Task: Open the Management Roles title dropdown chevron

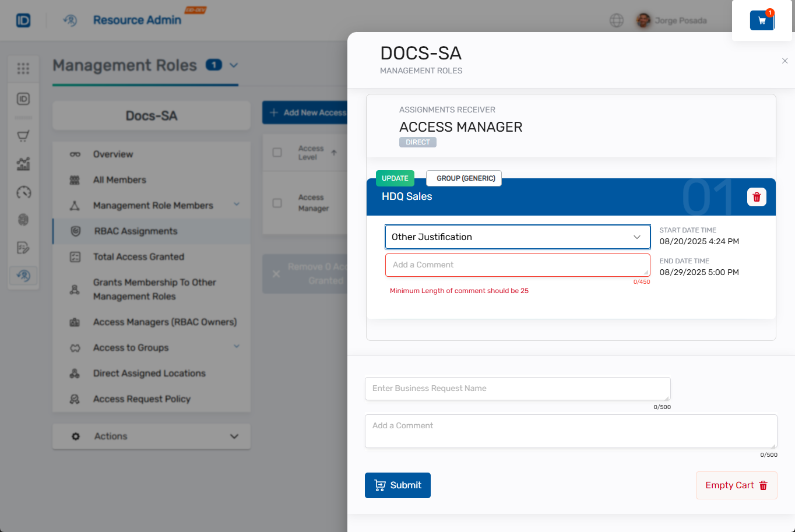Action: (x=234, y=65)
